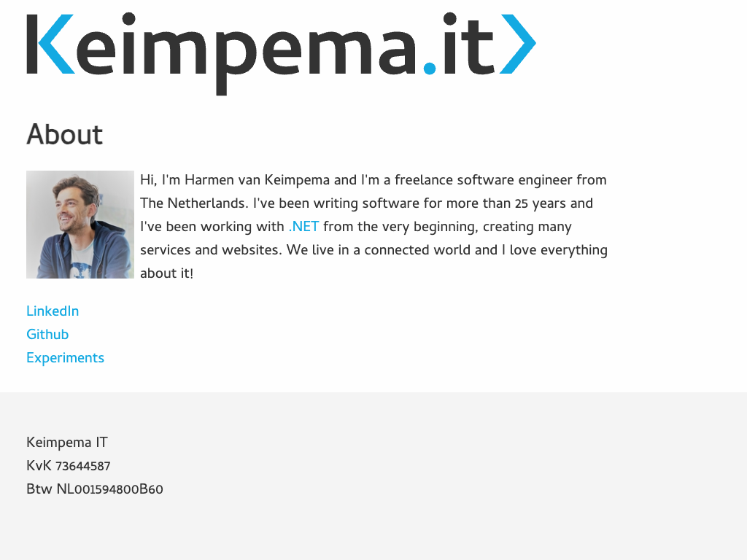
Task: Click Harmen's profile photo
Action: (x=80, y=225)
